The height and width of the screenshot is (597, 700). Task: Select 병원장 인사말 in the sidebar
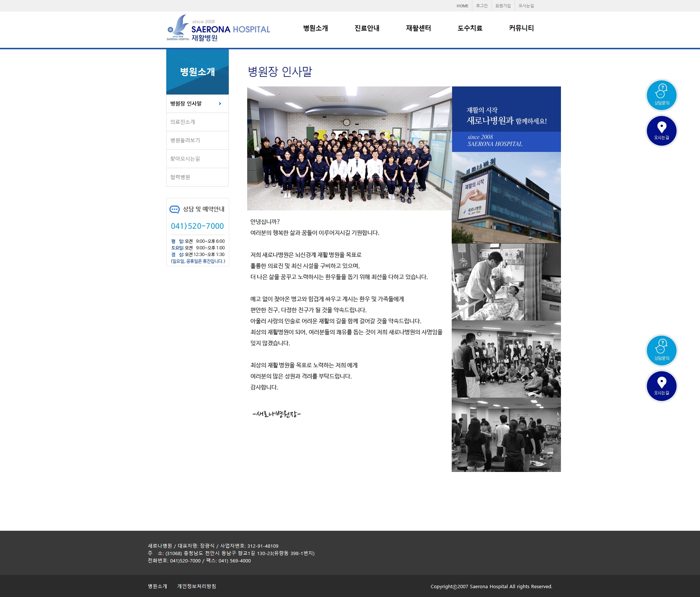[198, 104]
